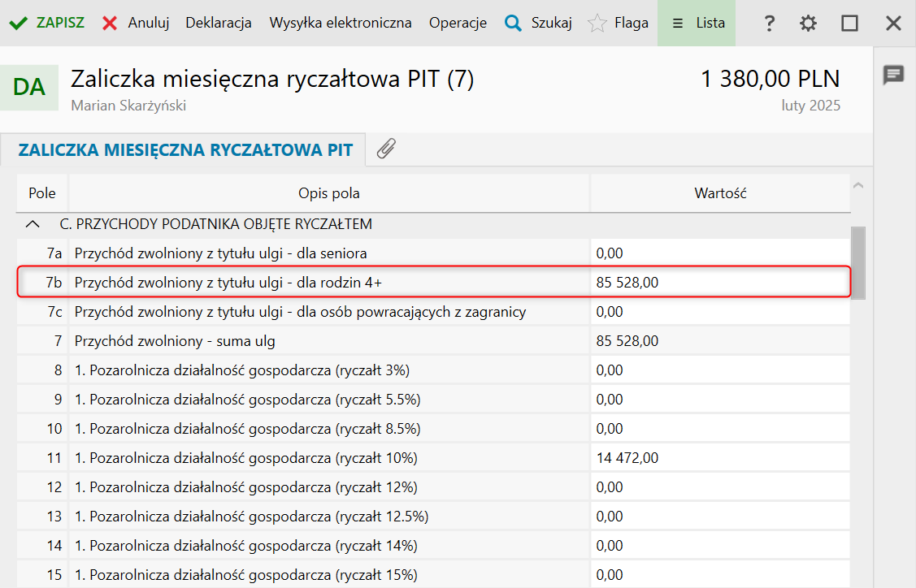The image size is (916, 588).
Task: Open the Deklaracja menu
Action: [x=219, y=23]
